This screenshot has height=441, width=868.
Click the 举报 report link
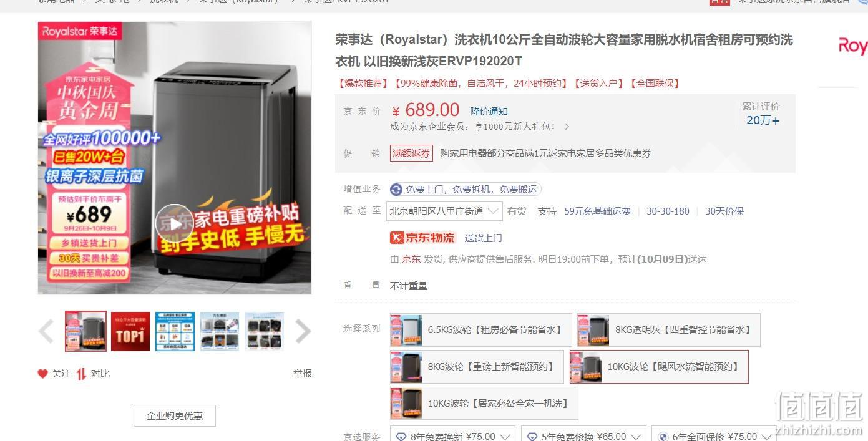302,374
